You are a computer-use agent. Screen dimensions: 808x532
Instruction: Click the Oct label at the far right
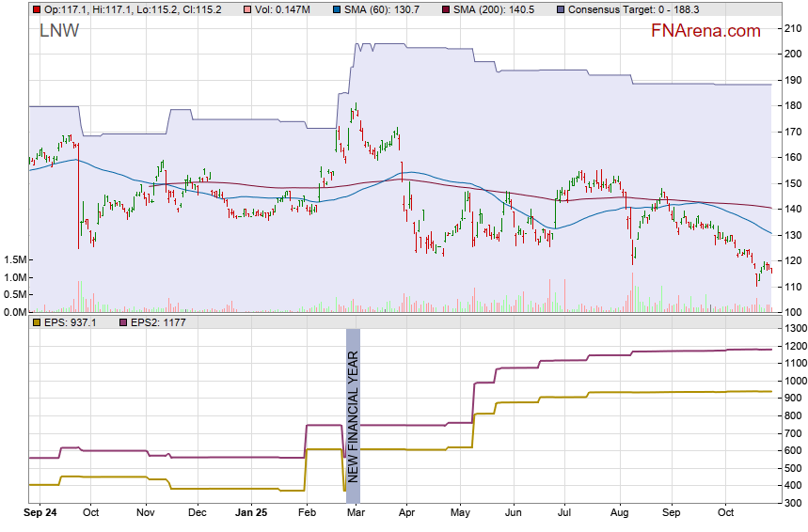tap(723, 514)
